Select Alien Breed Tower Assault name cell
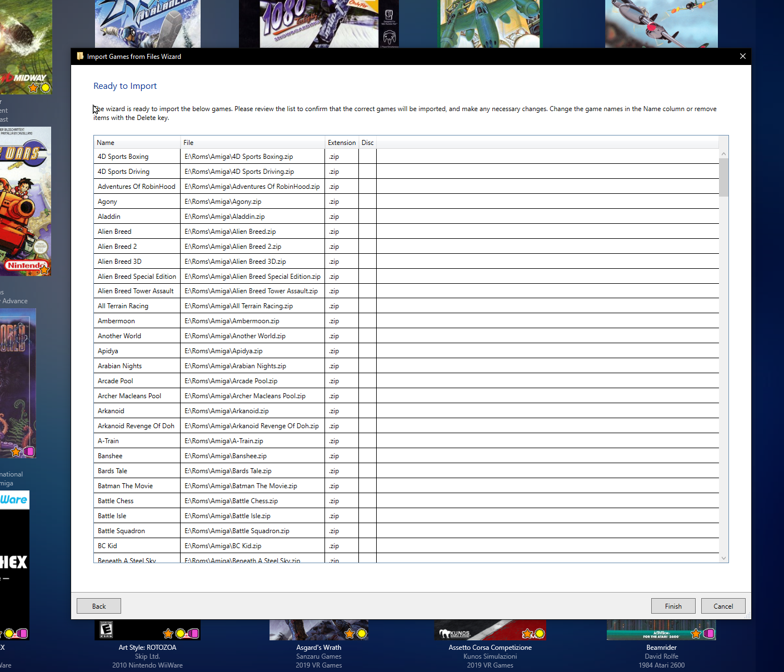Viewport: 784px width, 672px height. pyautogui.click(x=136, y=291)
